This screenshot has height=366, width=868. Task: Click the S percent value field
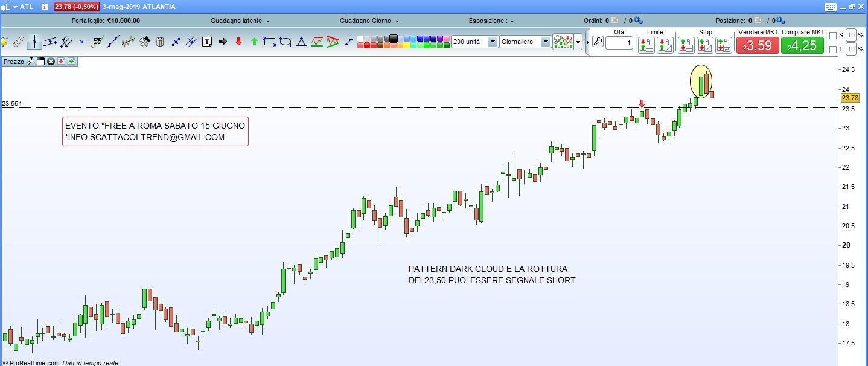(852, 35)
